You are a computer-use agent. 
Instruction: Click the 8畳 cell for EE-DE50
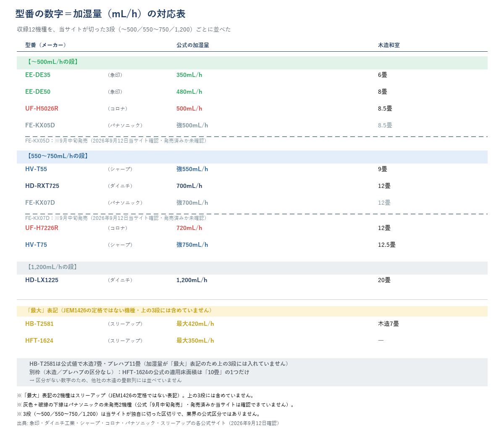[x=383, y=92]
